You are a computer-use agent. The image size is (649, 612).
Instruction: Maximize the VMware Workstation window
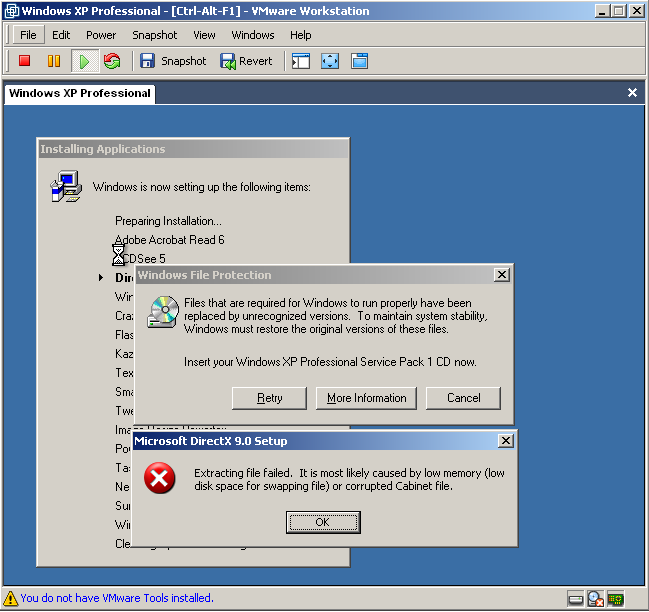click(x=619, y=11)
